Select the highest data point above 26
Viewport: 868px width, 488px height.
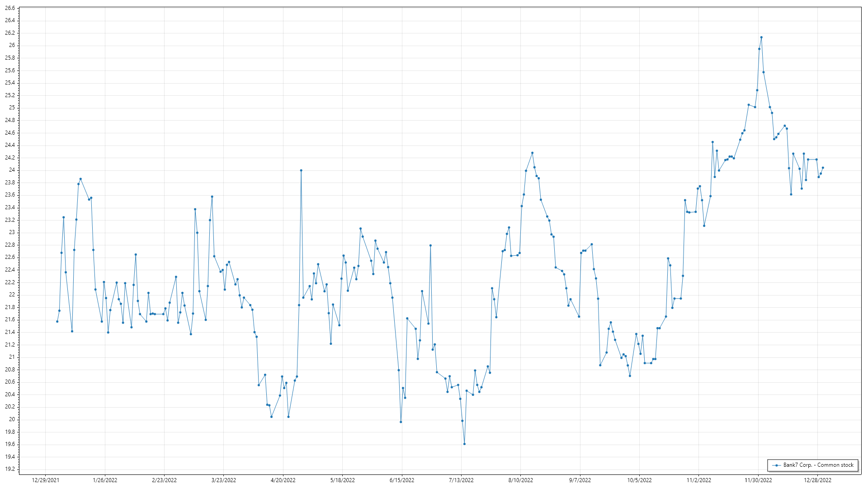(761, 37)
